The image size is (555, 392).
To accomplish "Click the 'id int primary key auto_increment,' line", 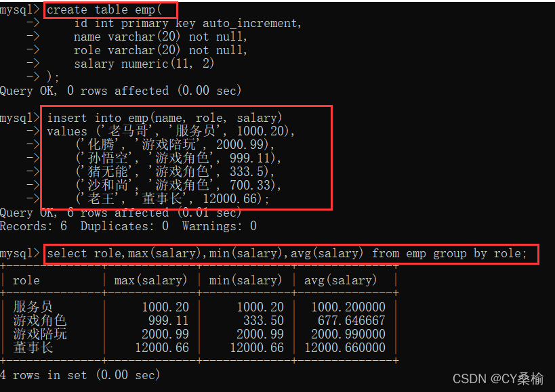I will tap(188, 23).
